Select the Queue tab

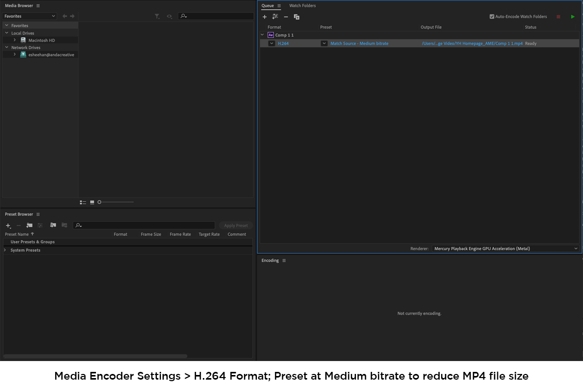click(267, 6)
